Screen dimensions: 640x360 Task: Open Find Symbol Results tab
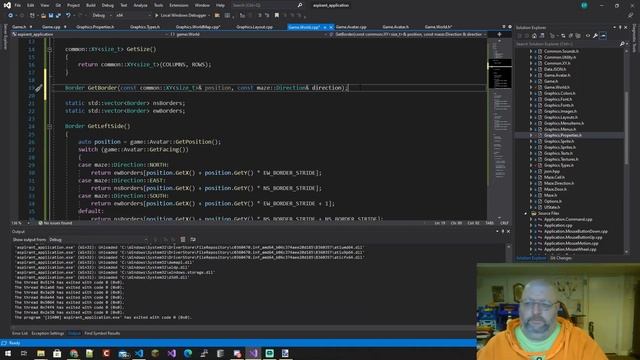[102, 333]
